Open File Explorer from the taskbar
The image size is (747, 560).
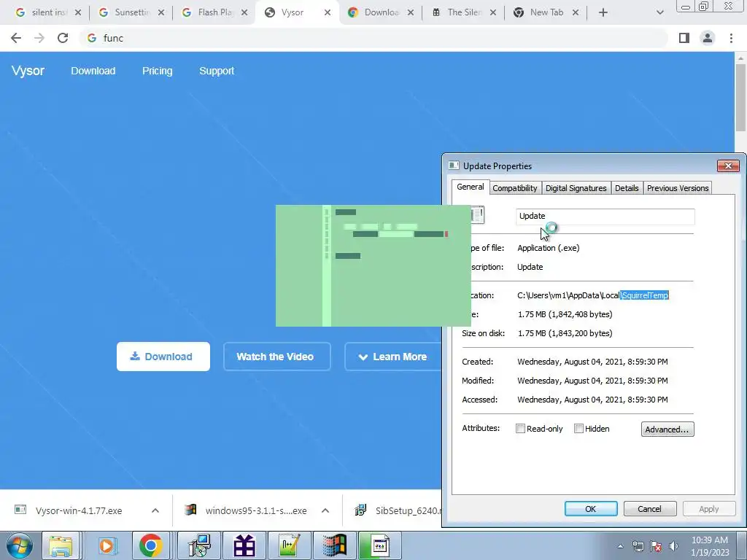click(x=62, y=545)
